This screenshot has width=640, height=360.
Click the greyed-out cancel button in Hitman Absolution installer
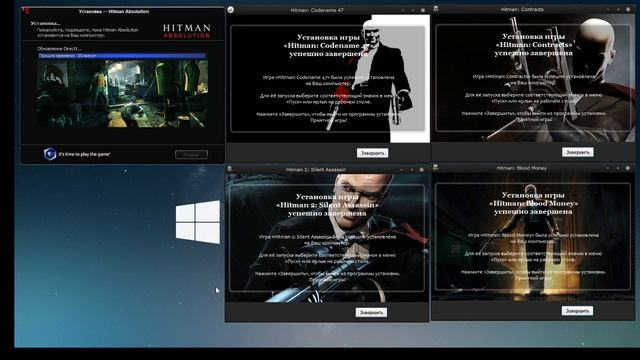click(191, 155)
